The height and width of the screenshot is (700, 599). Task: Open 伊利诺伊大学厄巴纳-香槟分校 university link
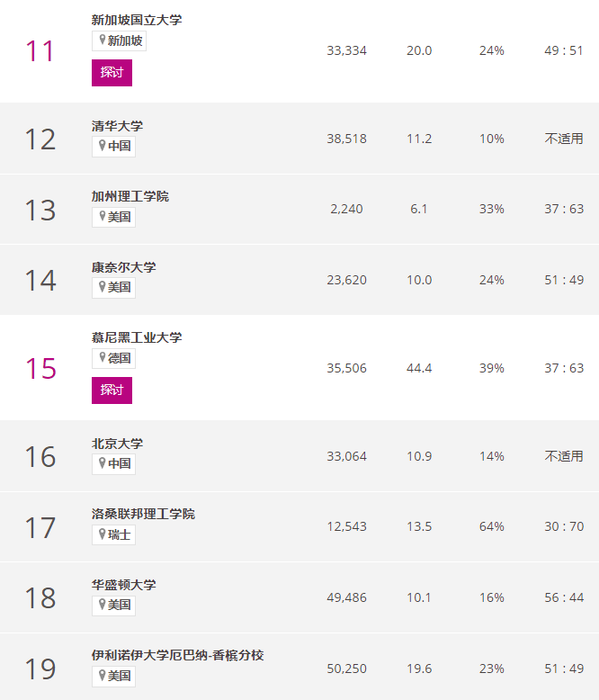point(178,655)
